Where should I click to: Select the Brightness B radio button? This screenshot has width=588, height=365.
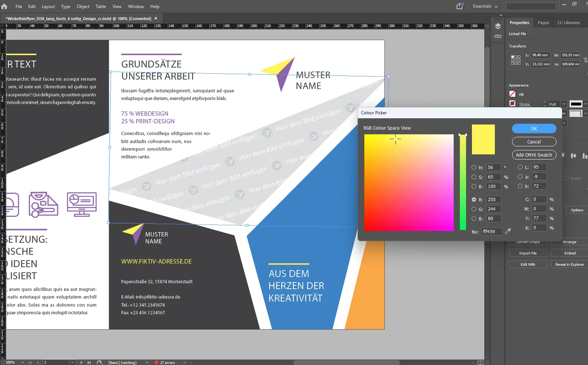point(474,187)
